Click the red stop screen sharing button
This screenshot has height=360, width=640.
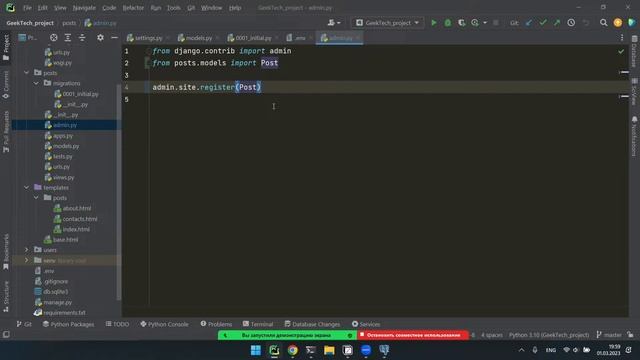pyautogui.click(x=413, y=335)
